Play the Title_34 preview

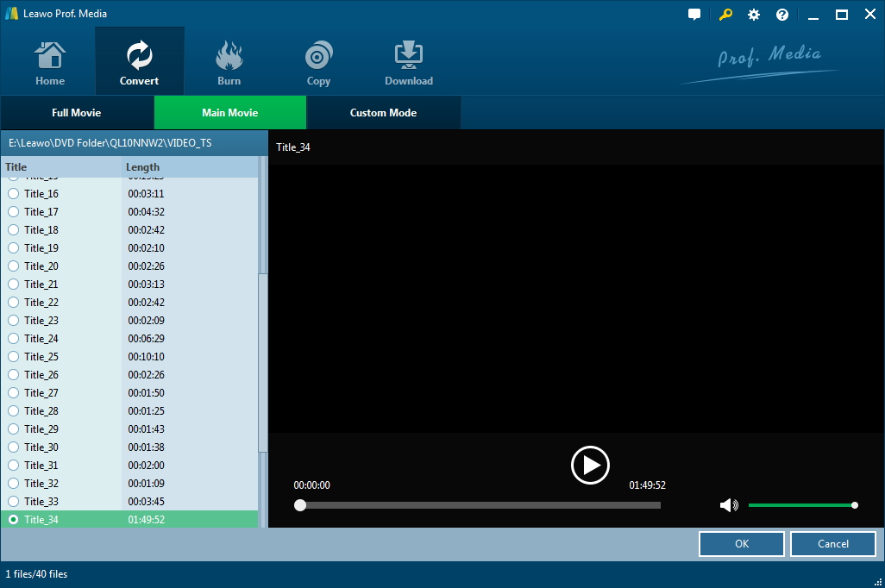point(590,466)
